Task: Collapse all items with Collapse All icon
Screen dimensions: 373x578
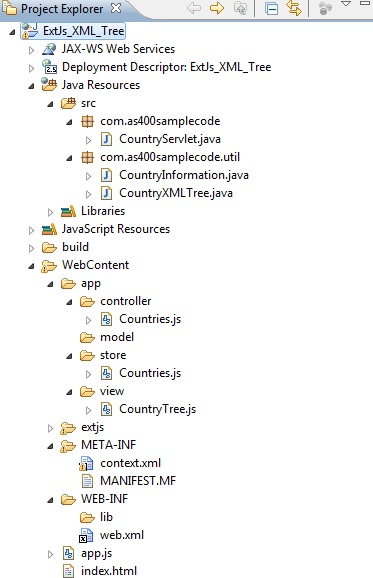Action: 271,8
